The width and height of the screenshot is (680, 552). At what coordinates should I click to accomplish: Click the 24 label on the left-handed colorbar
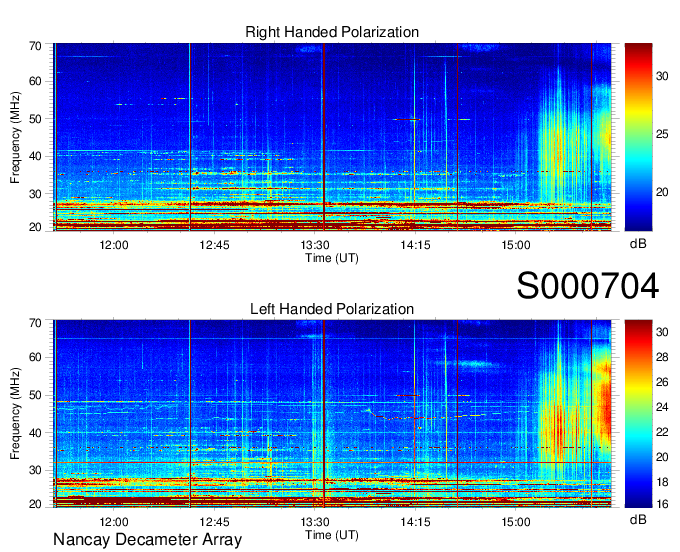[662, 407]
